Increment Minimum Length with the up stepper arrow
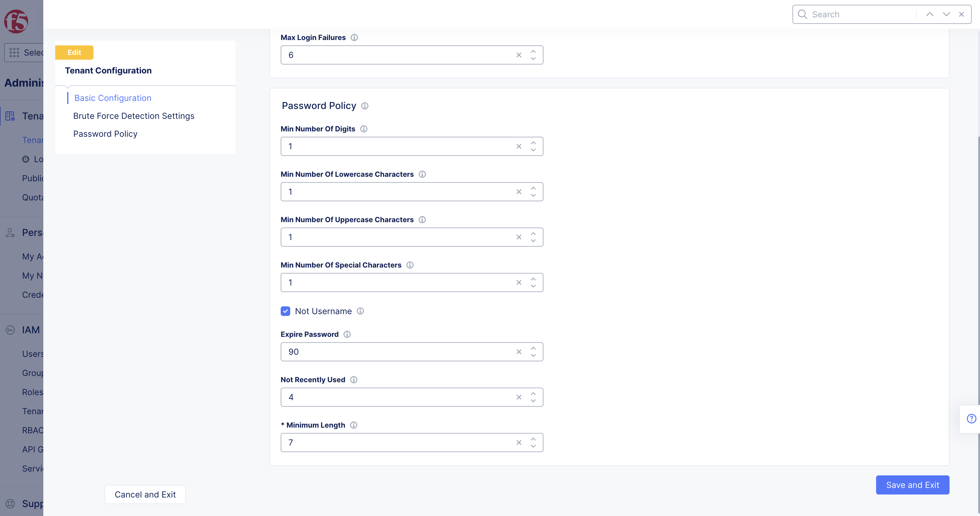Image resolution: width=980 pixels, height=516 pixels. (x=533, y=440)
